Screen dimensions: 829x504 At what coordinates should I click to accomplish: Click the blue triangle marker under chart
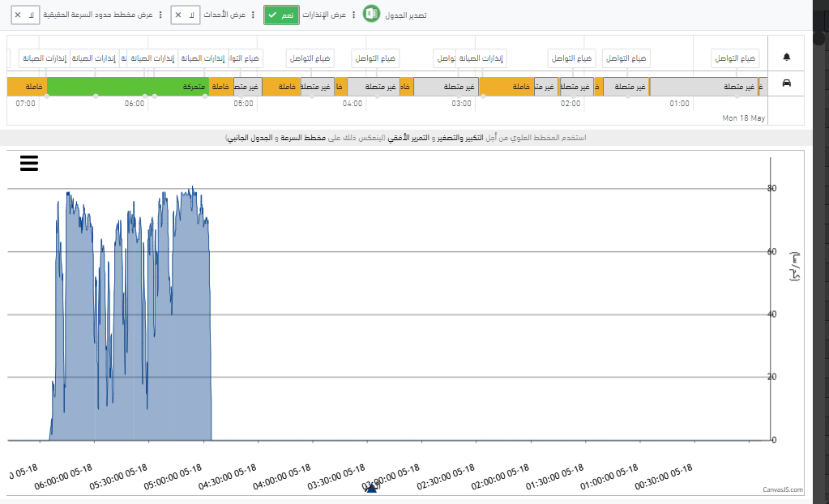pyautogui.click(x=372, y=488)
